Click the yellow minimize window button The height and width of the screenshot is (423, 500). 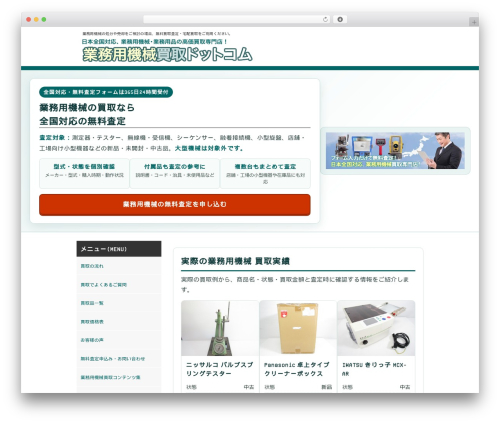(36, 19)
